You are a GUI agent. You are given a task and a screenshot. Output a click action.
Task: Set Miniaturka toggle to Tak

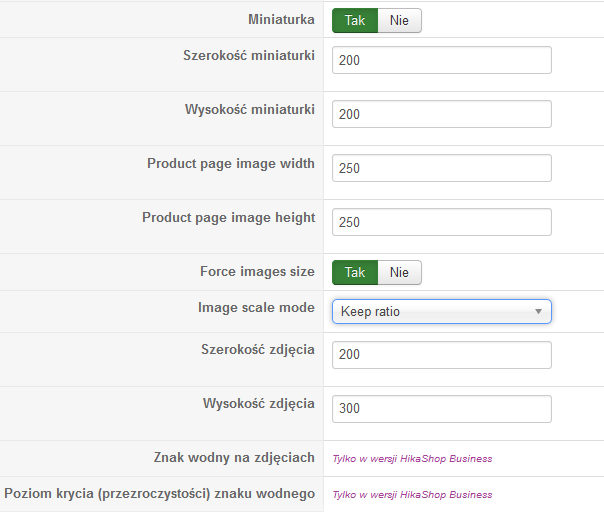[355, 20]
